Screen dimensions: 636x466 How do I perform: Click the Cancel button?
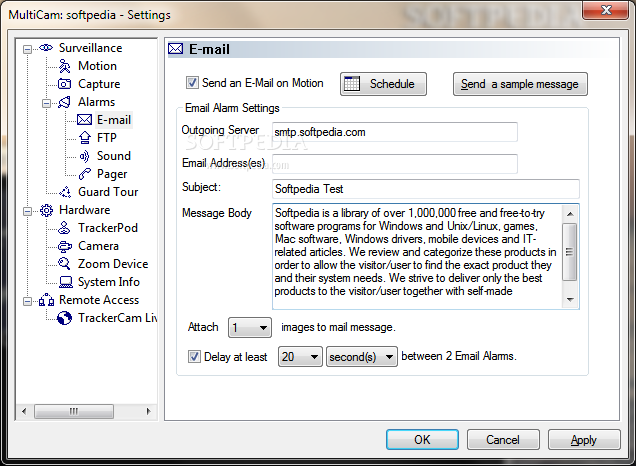tap(503, 440)
